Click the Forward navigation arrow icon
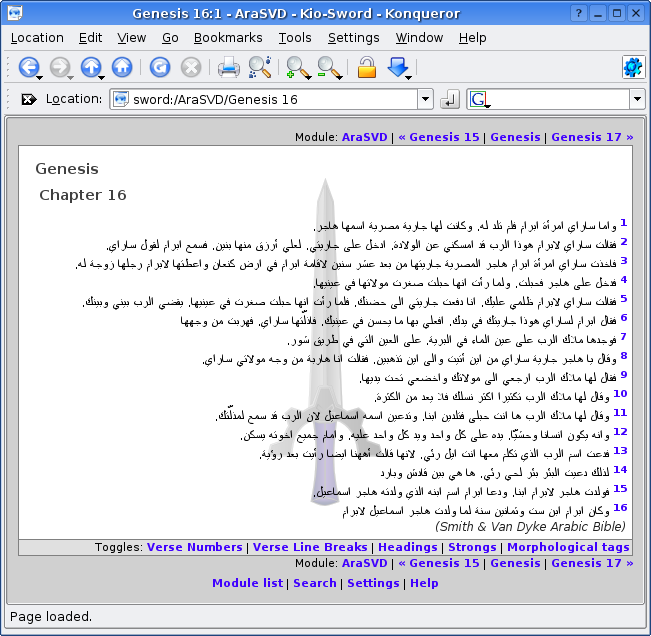651x636 pixels. [x=60, y=67]
